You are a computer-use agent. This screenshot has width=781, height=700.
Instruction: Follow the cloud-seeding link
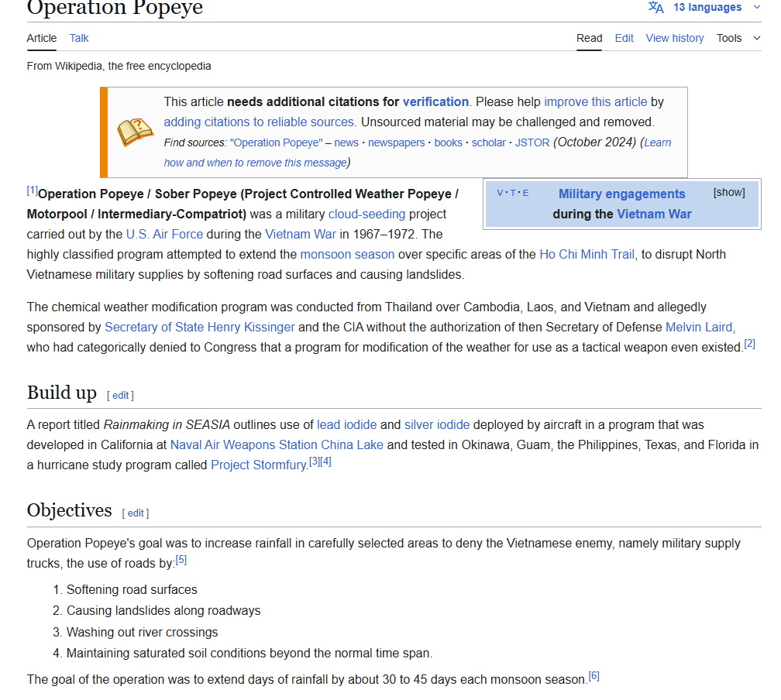(366, 214)
